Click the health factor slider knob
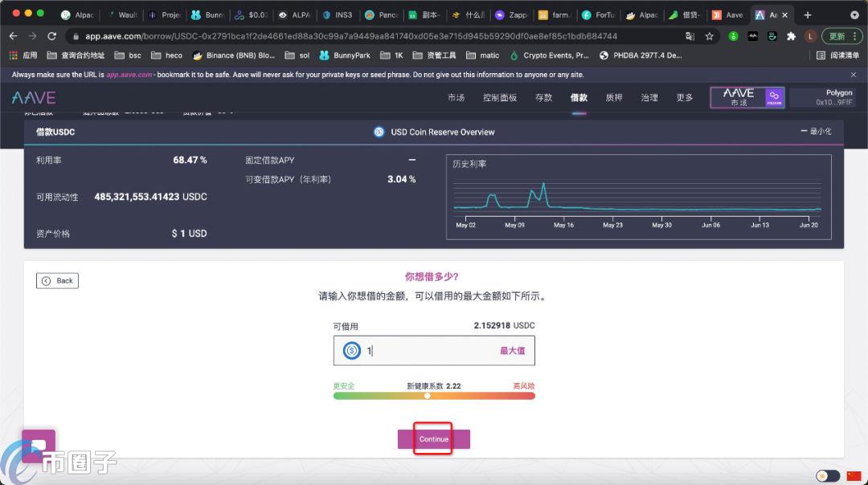The height and width of the screenshot is (485, 868). point(428,396)
